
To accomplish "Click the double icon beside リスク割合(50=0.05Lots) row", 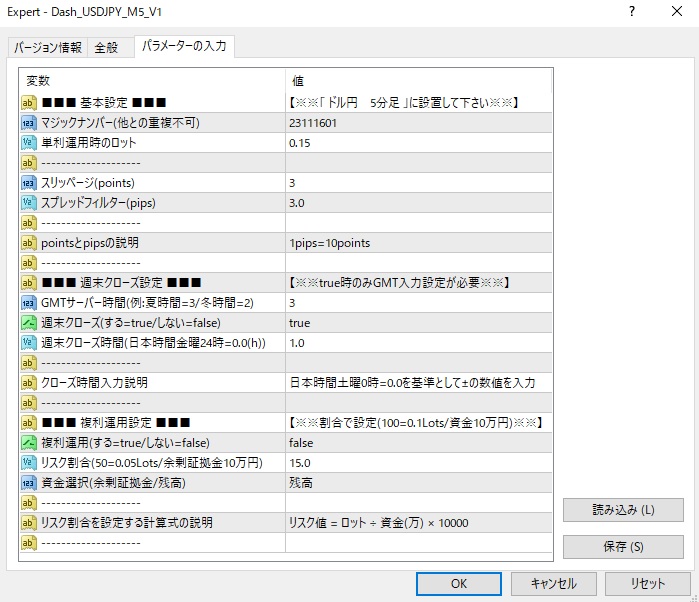I will point(29,463).
